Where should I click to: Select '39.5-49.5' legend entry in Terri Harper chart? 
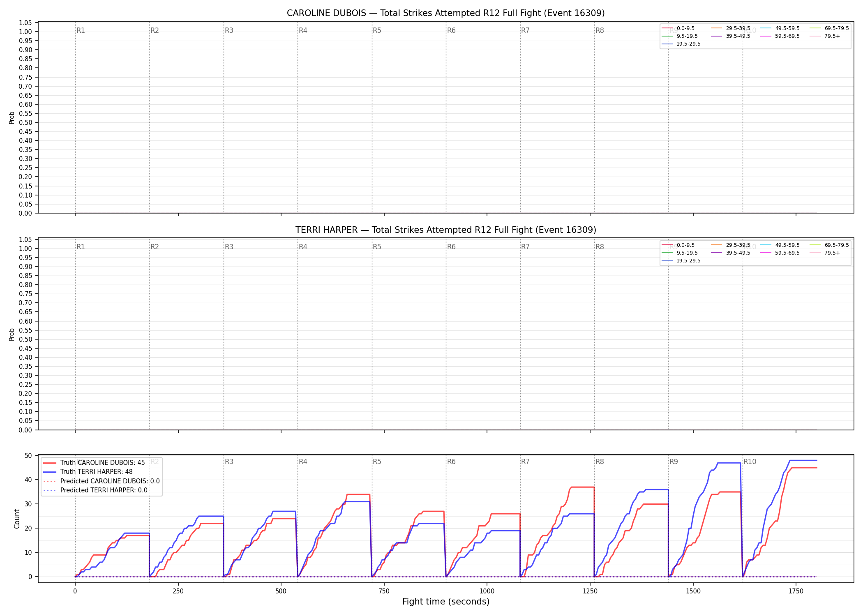coord(731,253)
